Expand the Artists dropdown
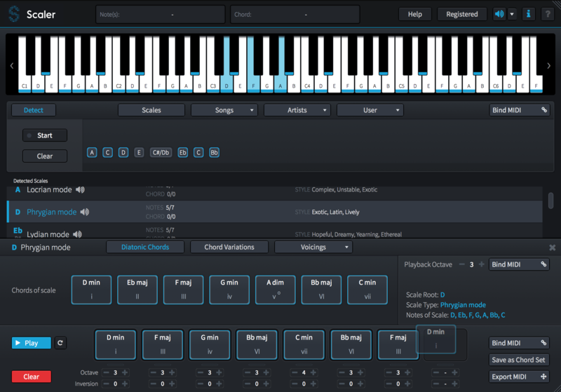Viewport: 561px width, 392px height. pos(297,110)
